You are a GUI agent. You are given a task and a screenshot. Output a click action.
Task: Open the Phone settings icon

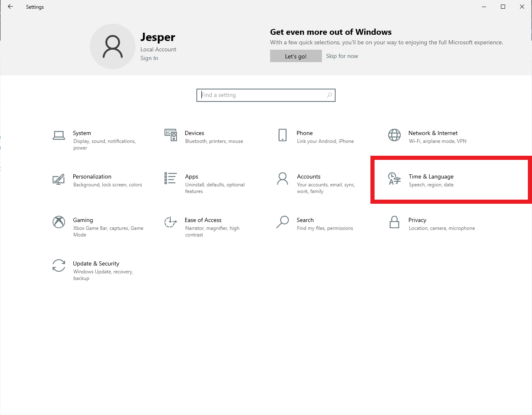coord(283,135)
